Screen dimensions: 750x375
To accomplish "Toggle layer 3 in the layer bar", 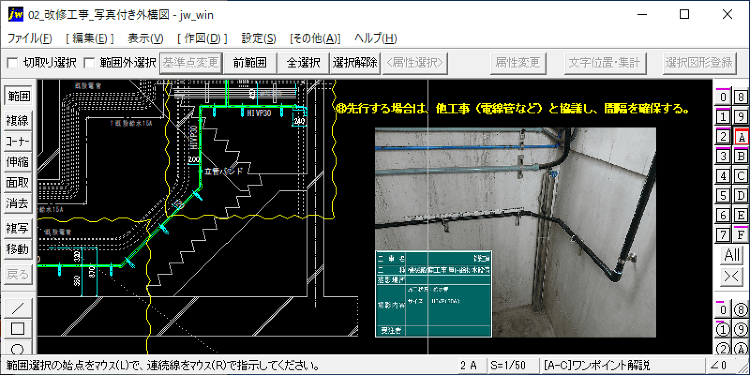I will [x=723, y=156].
